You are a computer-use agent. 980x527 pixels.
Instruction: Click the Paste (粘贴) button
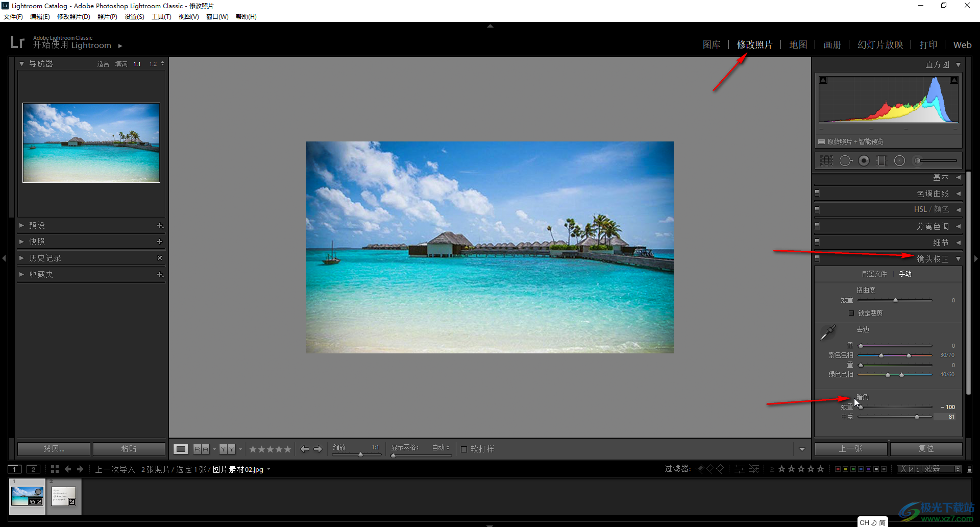(129, 449)
